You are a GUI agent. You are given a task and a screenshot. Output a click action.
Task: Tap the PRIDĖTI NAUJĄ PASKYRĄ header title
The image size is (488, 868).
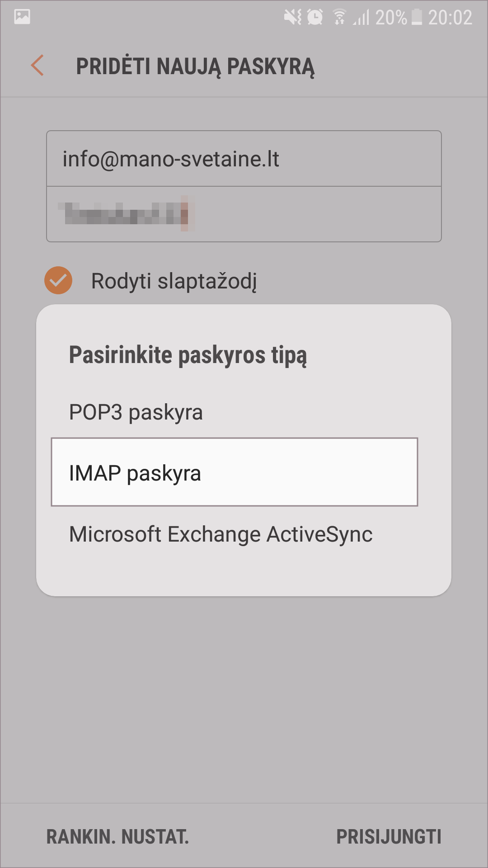(x=195, y=66)
